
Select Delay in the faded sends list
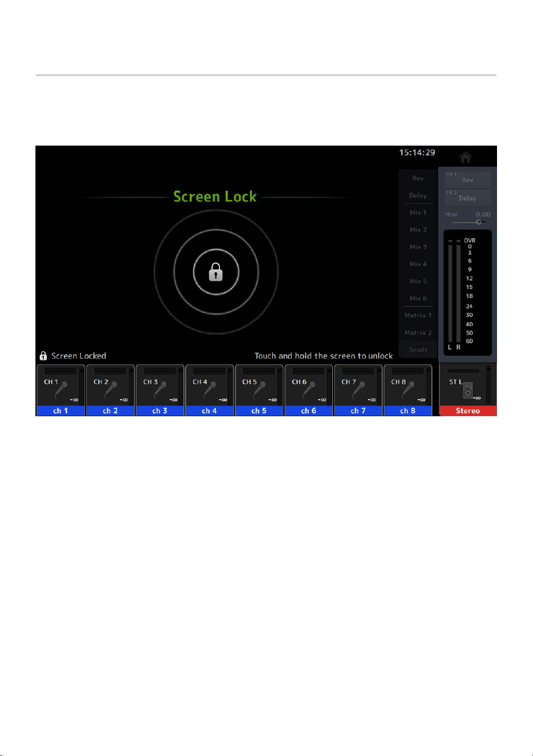[x=418, y=195]
